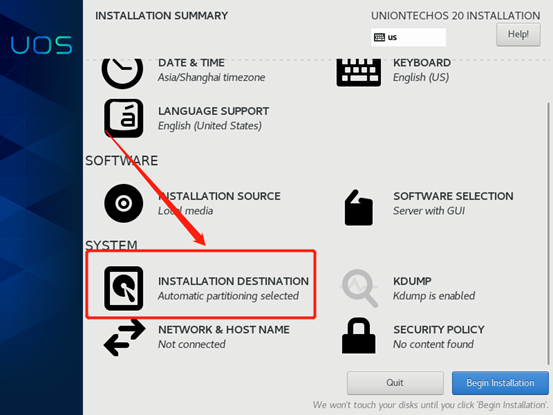Screen dimensions: 553x415
Task: Click the INSTALLATION SUMMARY heading
Action: pos(162,16)
